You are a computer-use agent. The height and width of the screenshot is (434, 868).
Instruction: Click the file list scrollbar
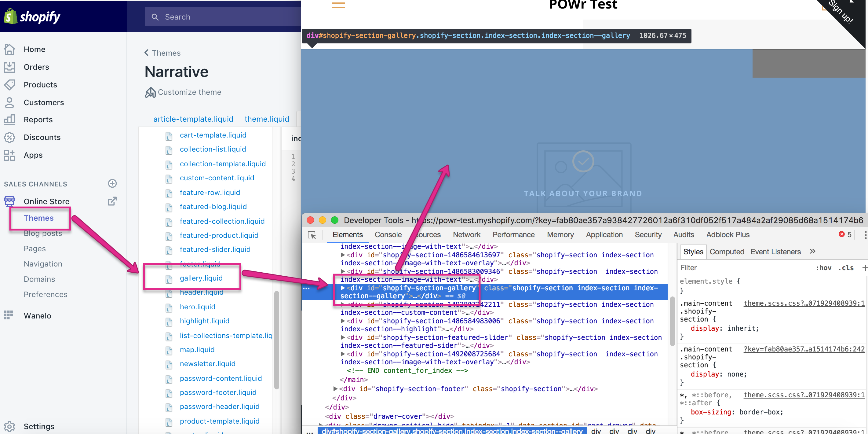point(277,340)
